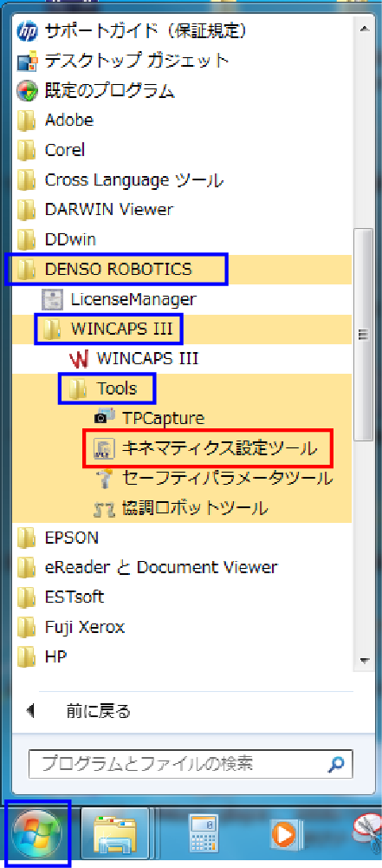Click the scrollbar down arrow
Viewport: 382px width, 868px height.
click(x=364, y=660)
